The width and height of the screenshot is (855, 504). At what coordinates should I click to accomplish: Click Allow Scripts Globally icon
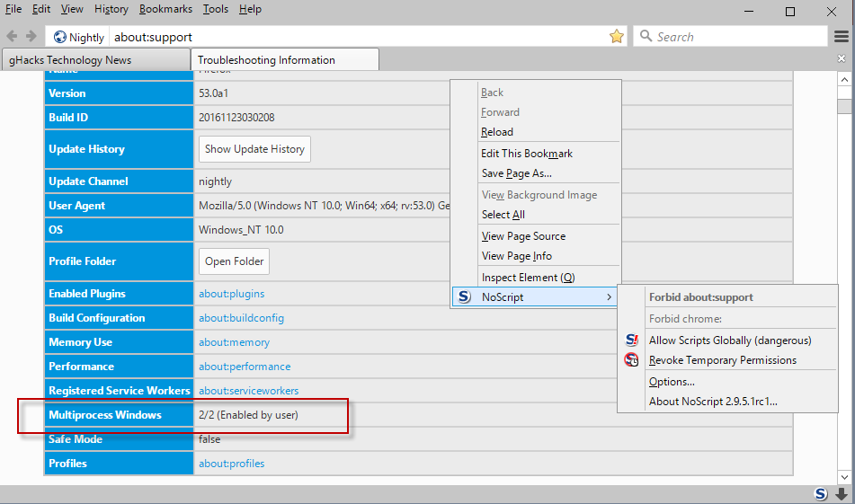[x=631, y=340]
